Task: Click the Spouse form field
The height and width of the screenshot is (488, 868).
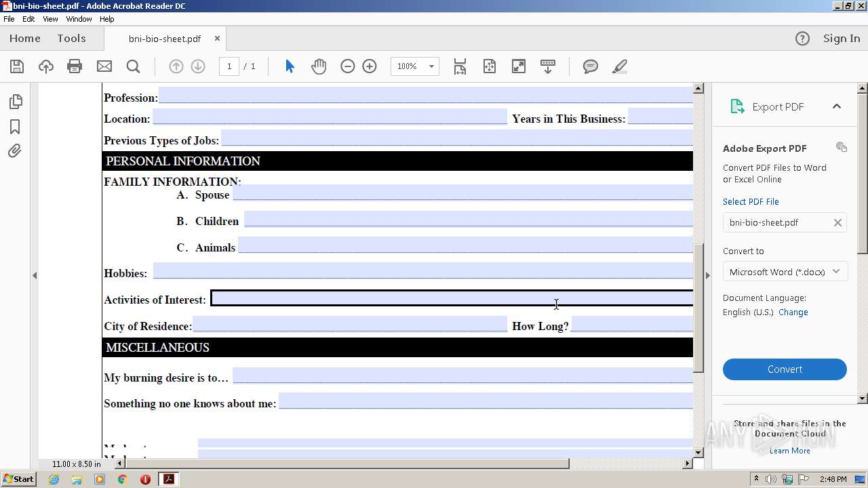Action: 462,192
